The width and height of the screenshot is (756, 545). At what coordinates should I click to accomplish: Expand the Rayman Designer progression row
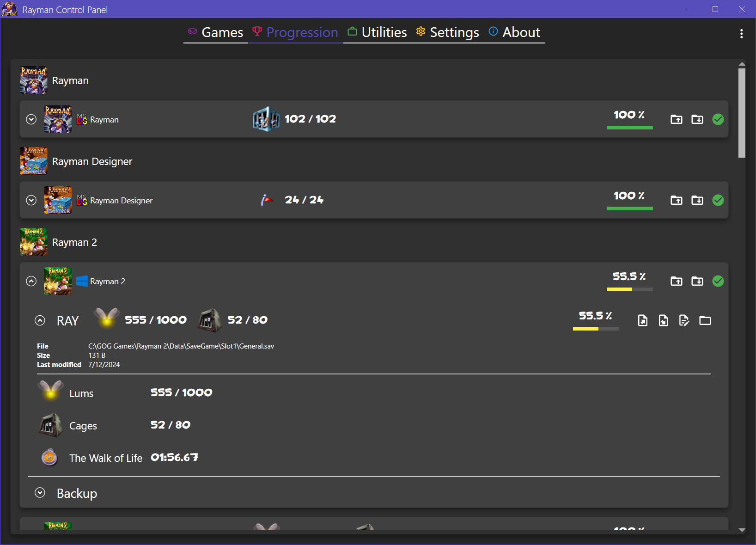pyautogui.click(x=31, y=200)
